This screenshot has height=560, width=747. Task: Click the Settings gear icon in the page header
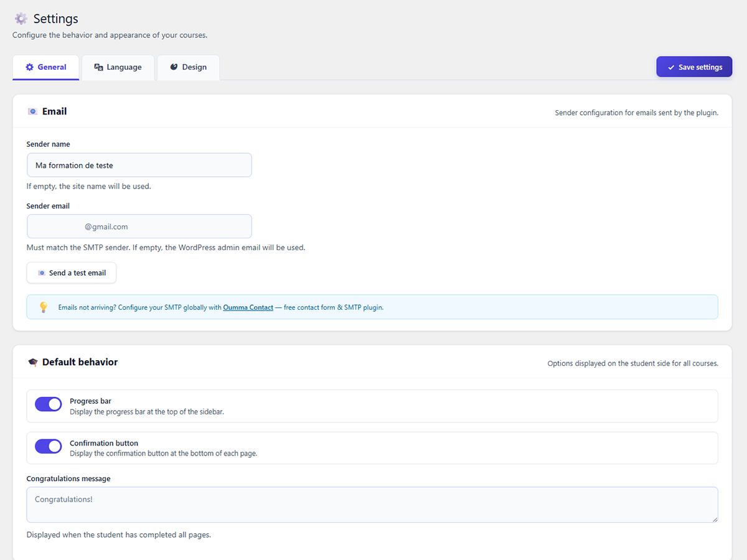pyautogui.click(x=21, y=19)
